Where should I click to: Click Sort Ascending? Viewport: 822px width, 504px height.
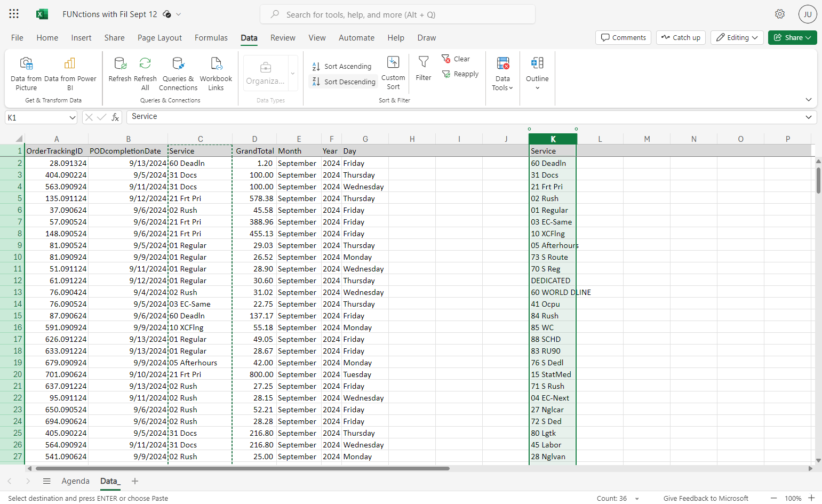(342, 66)
